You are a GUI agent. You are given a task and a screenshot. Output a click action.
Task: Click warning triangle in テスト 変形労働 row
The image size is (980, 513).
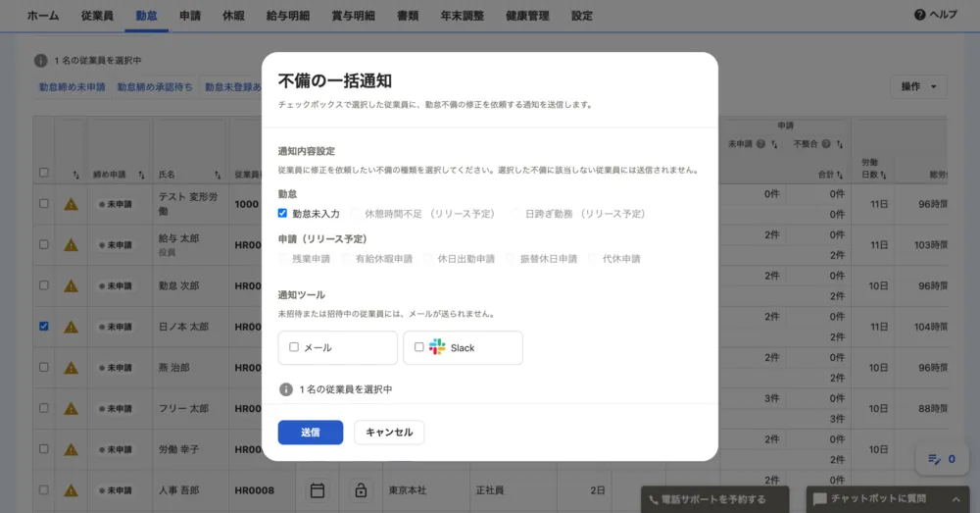pyautogui.click(x=72, y=204)
